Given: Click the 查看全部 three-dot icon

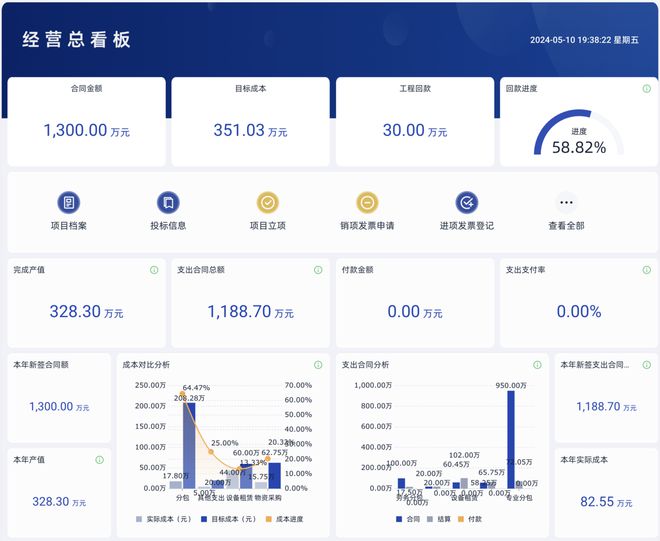Looking at the screenshot, I should (x=566, y=203).
